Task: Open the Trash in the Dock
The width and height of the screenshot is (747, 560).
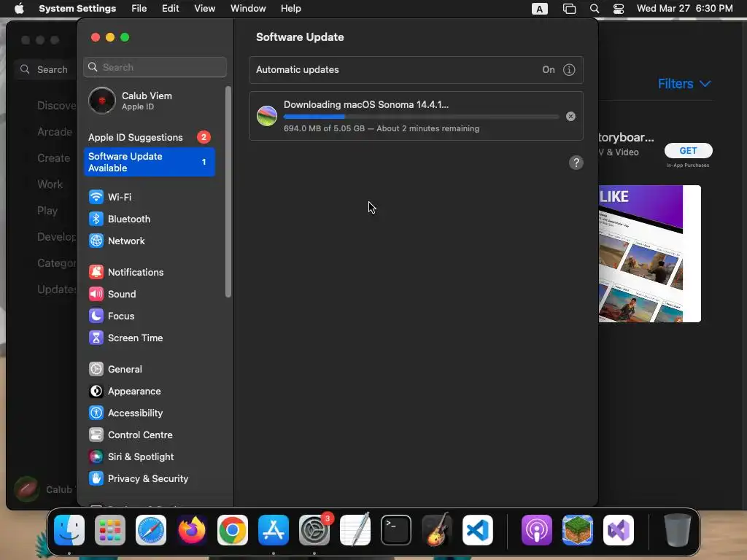Action: (x=678, y=530)
